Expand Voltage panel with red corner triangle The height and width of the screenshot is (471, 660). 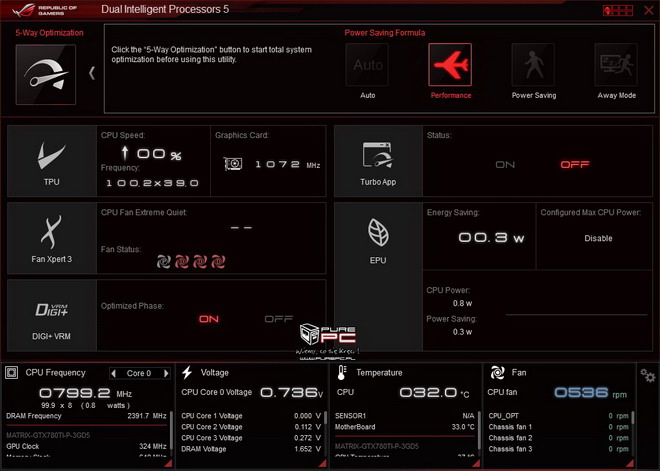click(x=323, y=463)
